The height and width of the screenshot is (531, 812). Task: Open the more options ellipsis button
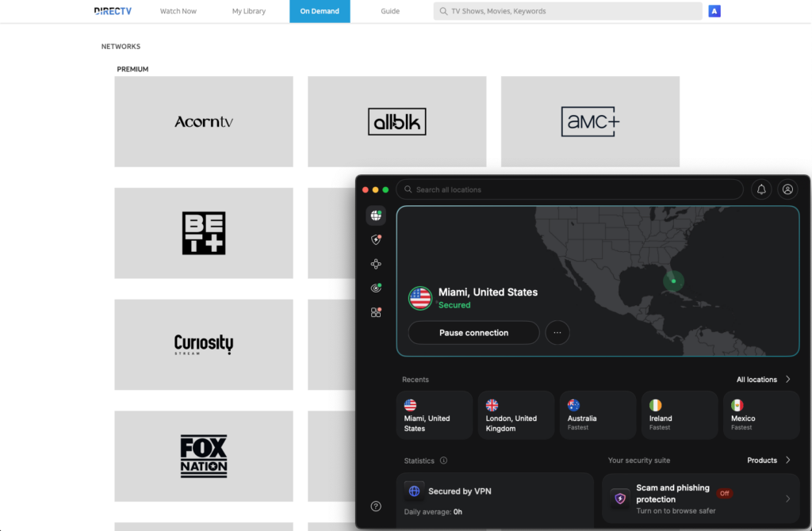(557, 332)
